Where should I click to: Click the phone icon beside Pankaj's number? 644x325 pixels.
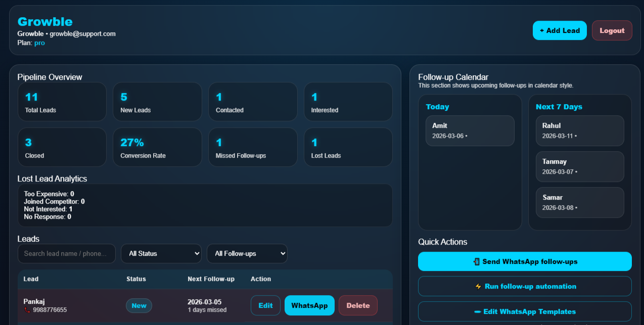[27, 310]
